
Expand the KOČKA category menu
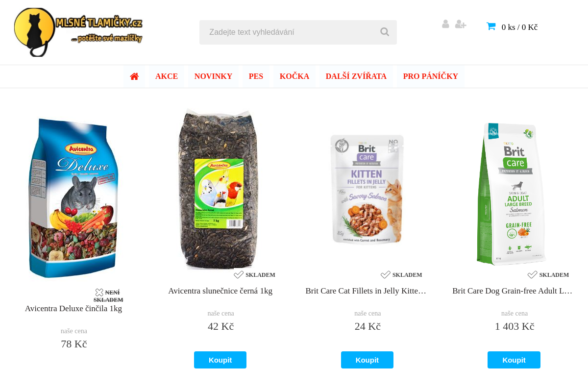[294, 76]
